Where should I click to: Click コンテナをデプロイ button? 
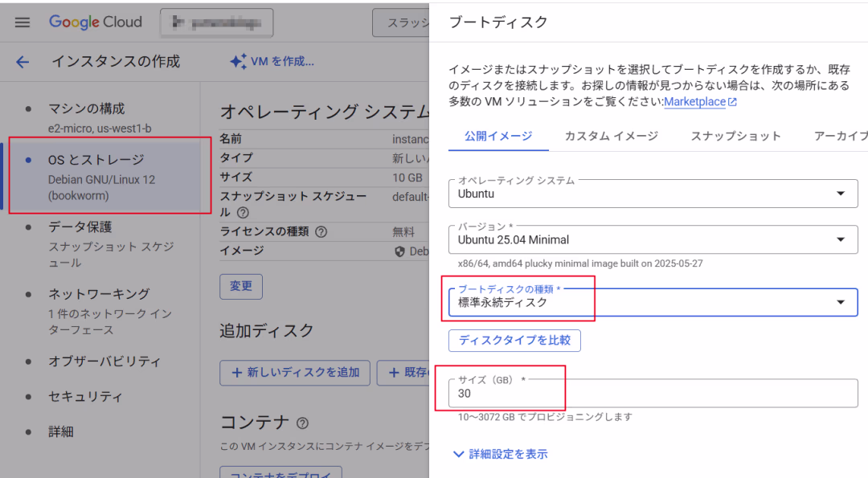pyautogui.click(x=280, y=473)
